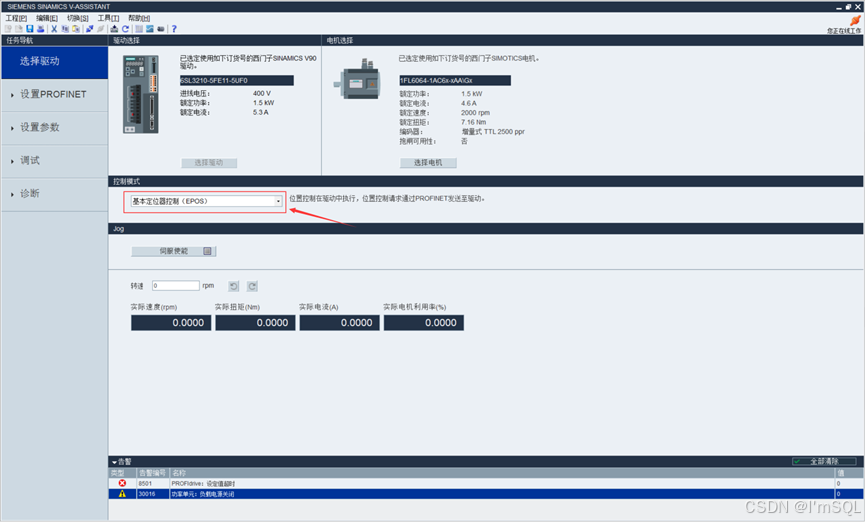Select the alarm row 30016 功率单元
Image resolution: width=865 pixels, height=522 pixels.
click(486, 494)
